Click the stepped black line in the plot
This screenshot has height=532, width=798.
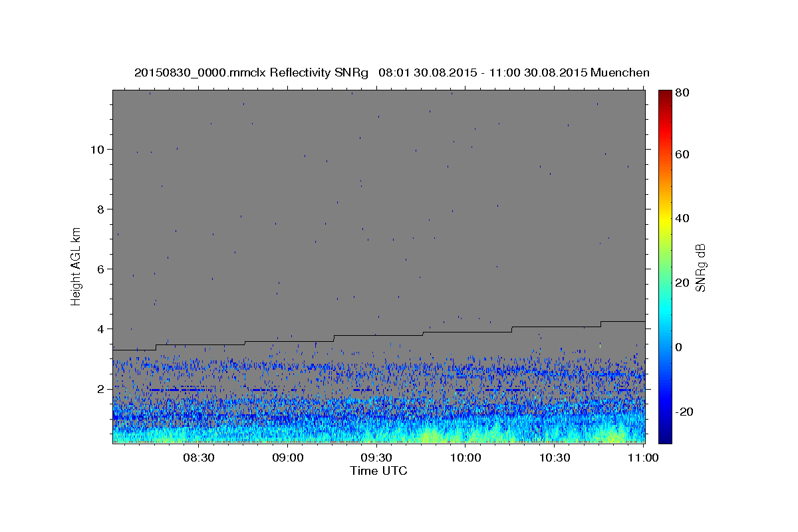click(x=378, y=335)
